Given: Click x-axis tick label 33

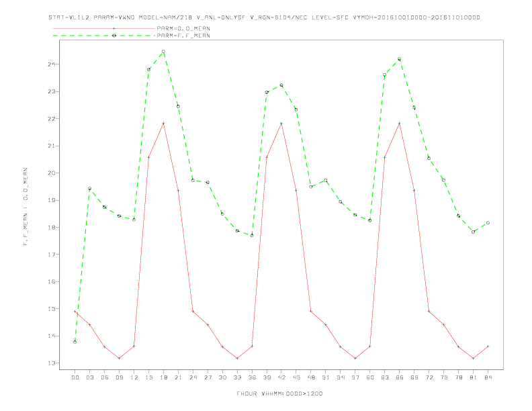Looking at the screenshot, I should 238,377.
